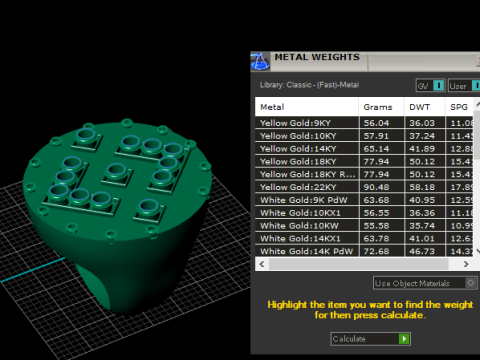Image resolution: width=480 pixels, height=360 pixels.
Task: Sort by the Grams column header
Action: (381, 107)
